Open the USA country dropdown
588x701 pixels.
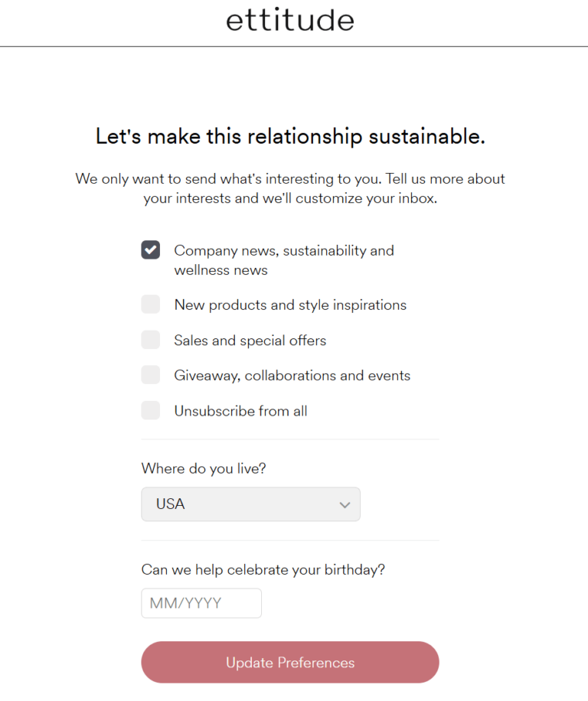coord(251,504)
